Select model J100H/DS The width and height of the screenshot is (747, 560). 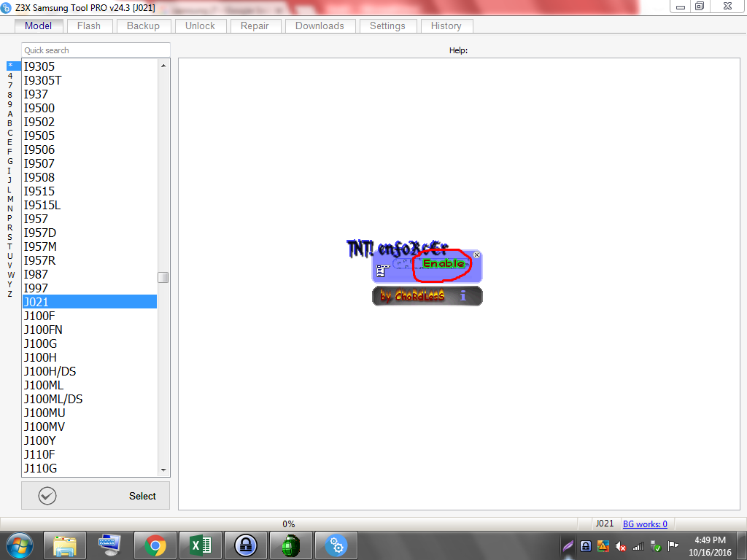[x=90, y=371]
